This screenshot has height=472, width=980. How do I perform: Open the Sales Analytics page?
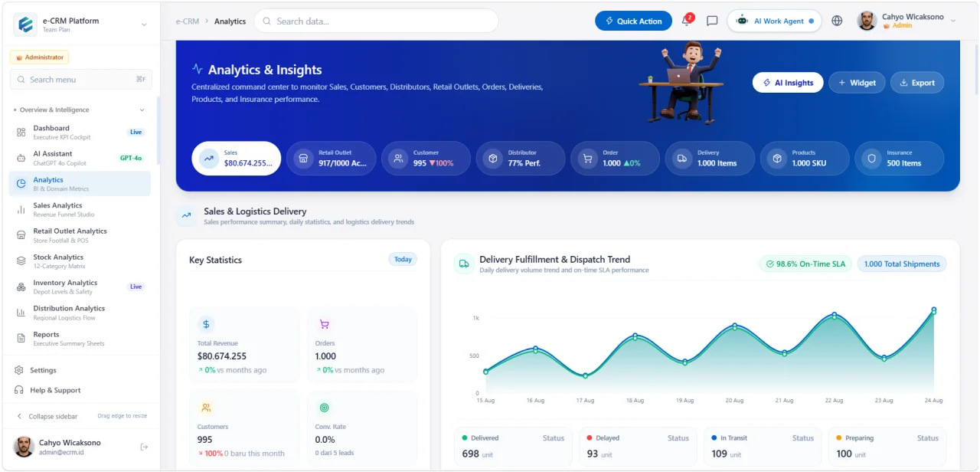click(80, 210)
